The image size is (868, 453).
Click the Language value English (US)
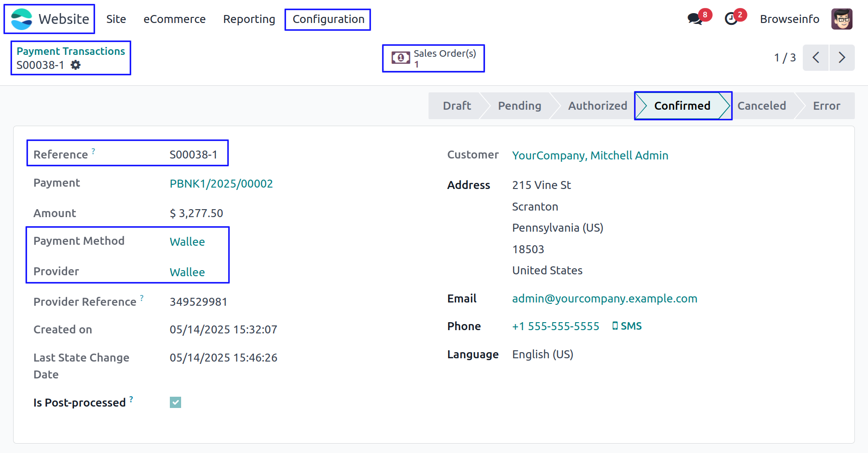coord(542,355)
